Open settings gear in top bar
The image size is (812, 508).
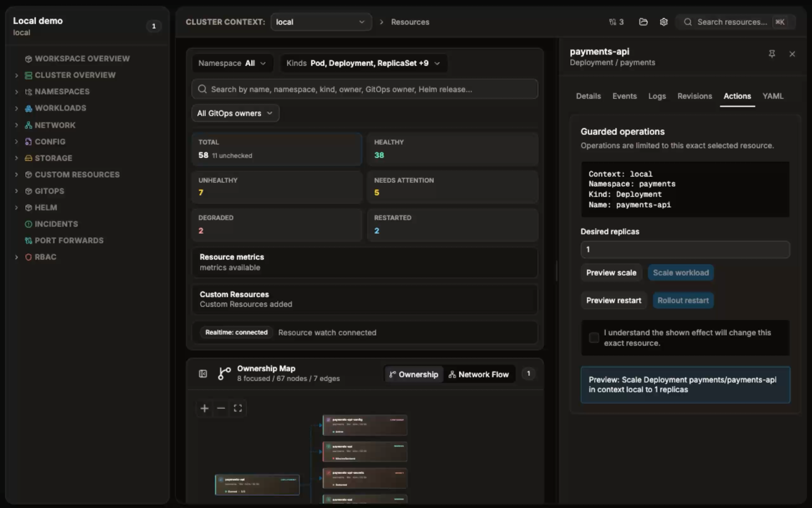tap(664, 22)
